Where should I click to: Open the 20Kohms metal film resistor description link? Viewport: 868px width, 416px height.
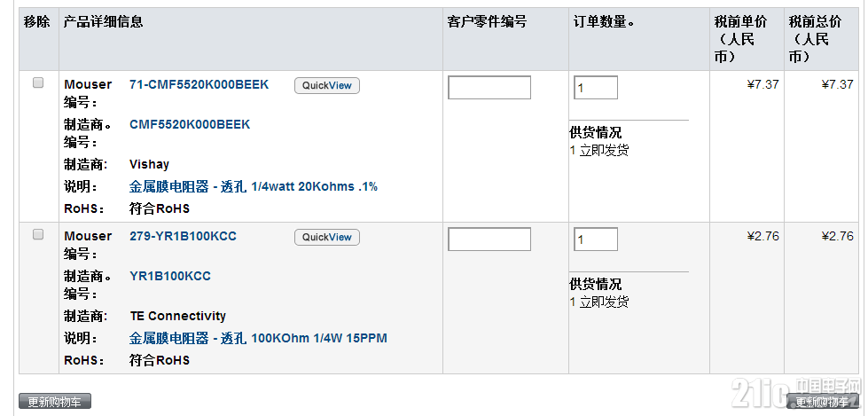253,186
